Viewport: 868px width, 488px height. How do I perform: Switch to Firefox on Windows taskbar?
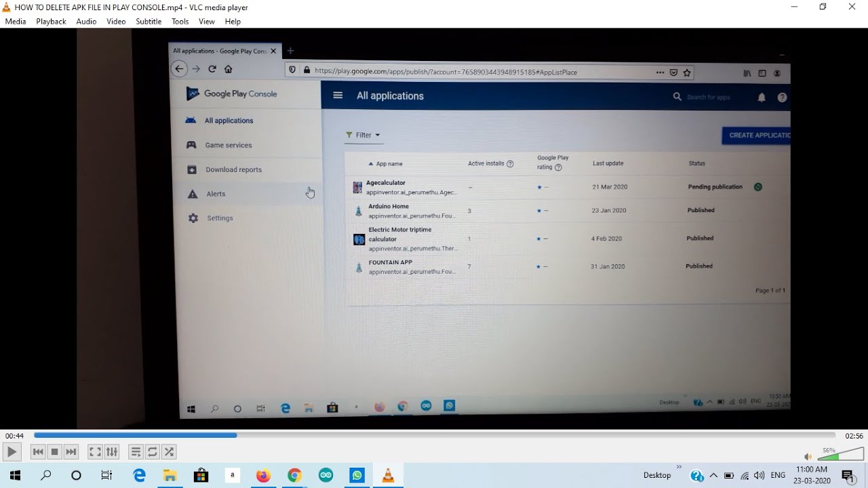(263, 475)
